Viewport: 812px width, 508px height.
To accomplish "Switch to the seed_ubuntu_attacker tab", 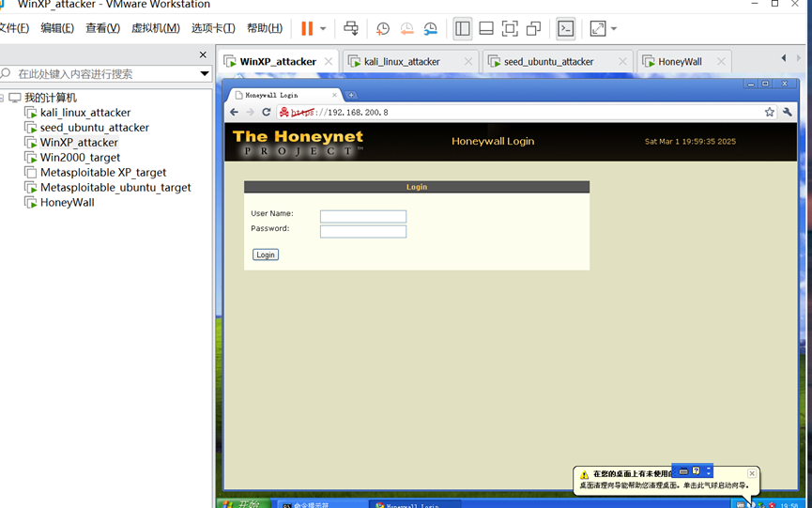I will 548,62.
